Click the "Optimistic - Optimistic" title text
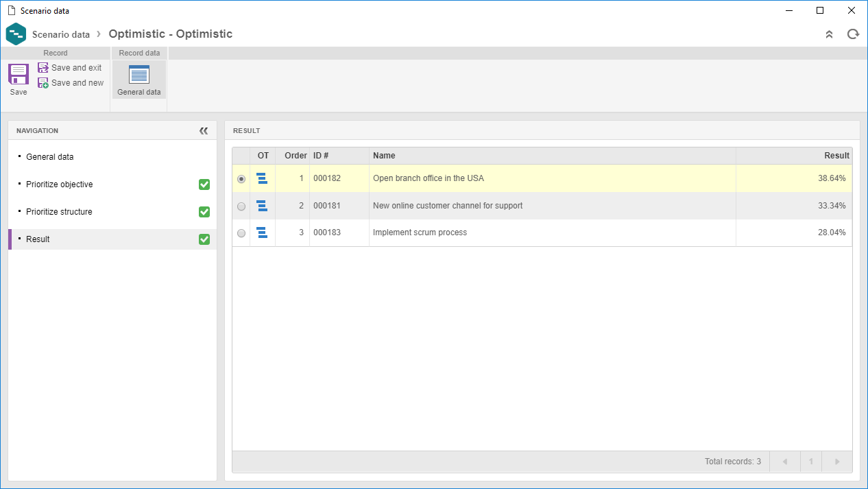The width and height of the screenshot is (868, 489). click(x=171, y=34)
